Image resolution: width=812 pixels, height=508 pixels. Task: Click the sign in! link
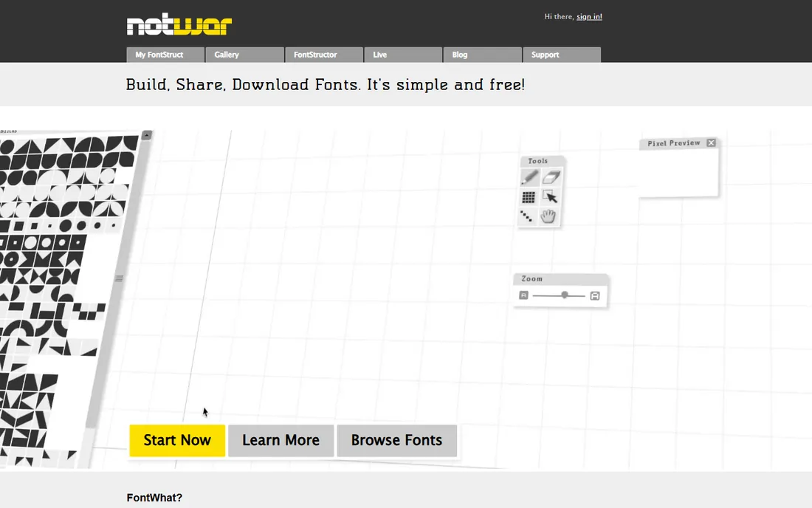589,16
